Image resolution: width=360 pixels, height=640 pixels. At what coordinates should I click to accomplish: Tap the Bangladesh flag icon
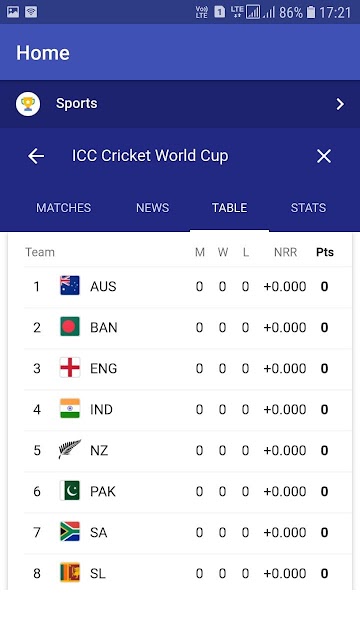pyautogui.click(x=70, y=327)
